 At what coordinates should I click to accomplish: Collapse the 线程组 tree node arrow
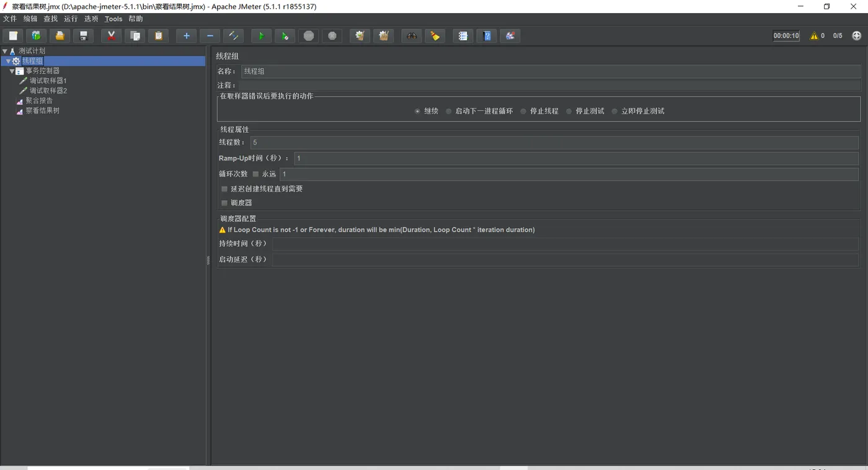pyautogui.click(x=8, y=61)
